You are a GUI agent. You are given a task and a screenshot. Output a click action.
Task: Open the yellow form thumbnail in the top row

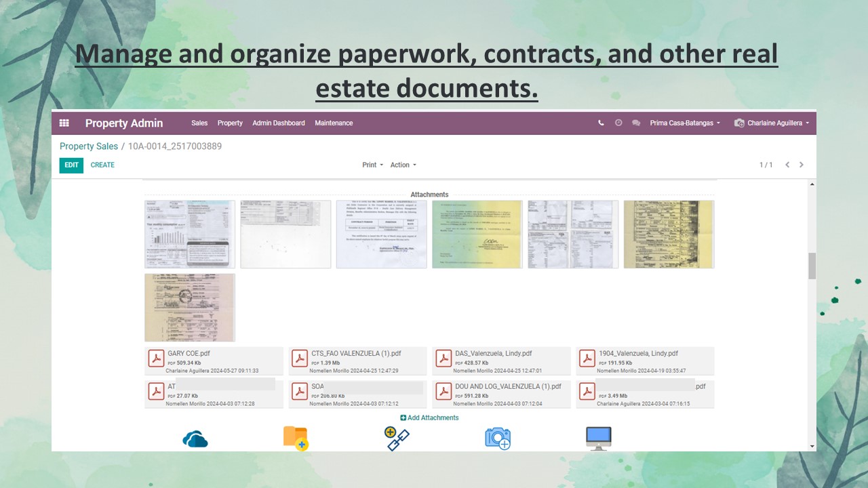pyautogui.click(x=669, y=234)
